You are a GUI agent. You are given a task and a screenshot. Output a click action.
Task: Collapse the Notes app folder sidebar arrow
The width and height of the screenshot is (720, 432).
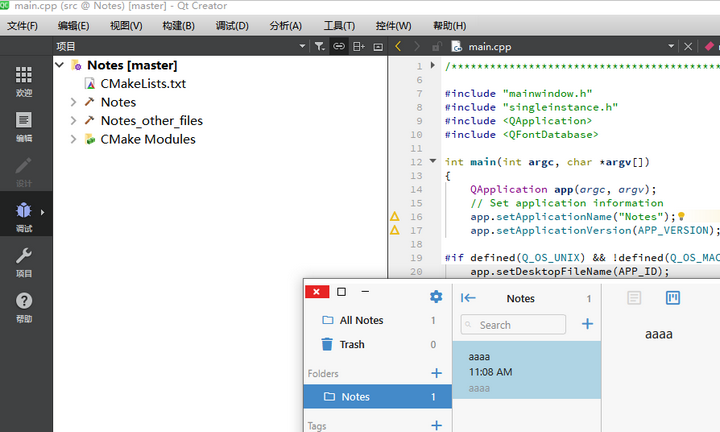[x=468, y=298]
